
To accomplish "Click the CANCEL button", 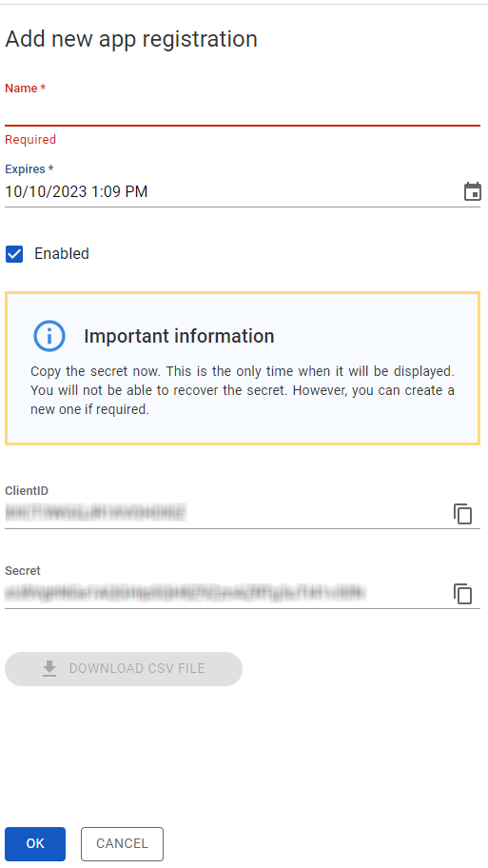I will [123, 843].
